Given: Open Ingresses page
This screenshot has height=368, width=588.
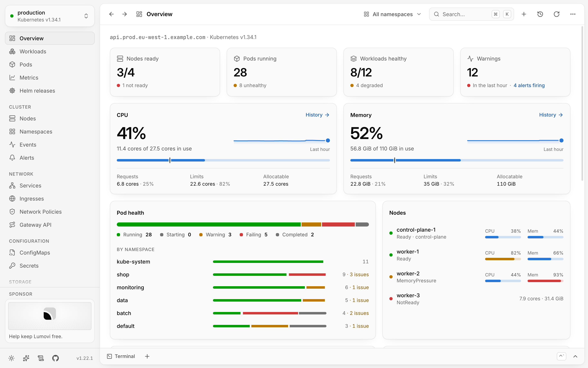Looking at the screenshot, I should tap(50, 199).
